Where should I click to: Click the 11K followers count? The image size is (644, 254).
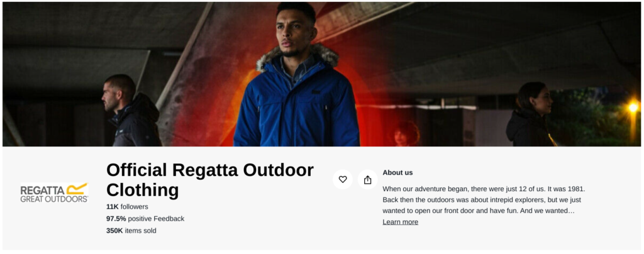(127, 207)
